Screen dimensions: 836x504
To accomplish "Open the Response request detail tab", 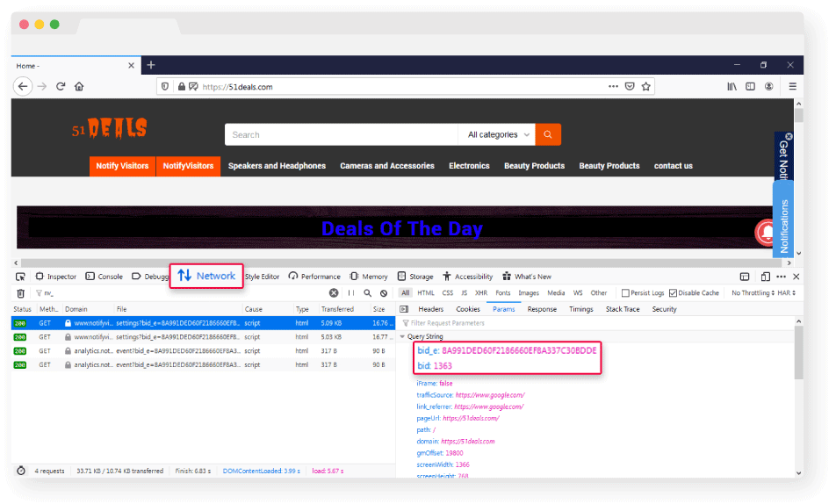I will tap(542, 309).
